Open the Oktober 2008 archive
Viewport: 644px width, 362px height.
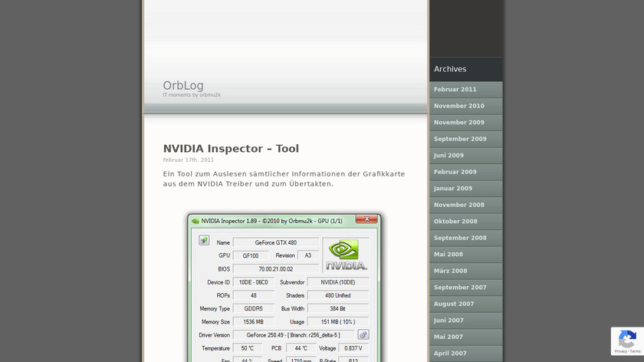(x=466, y=221)
